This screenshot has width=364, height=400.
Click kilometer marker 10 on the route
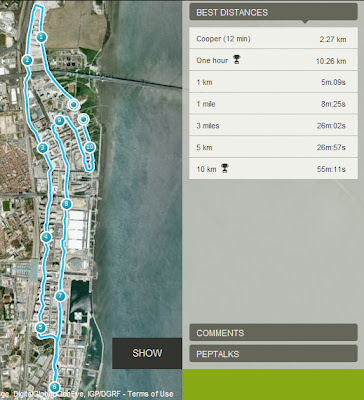coord(89,147)
